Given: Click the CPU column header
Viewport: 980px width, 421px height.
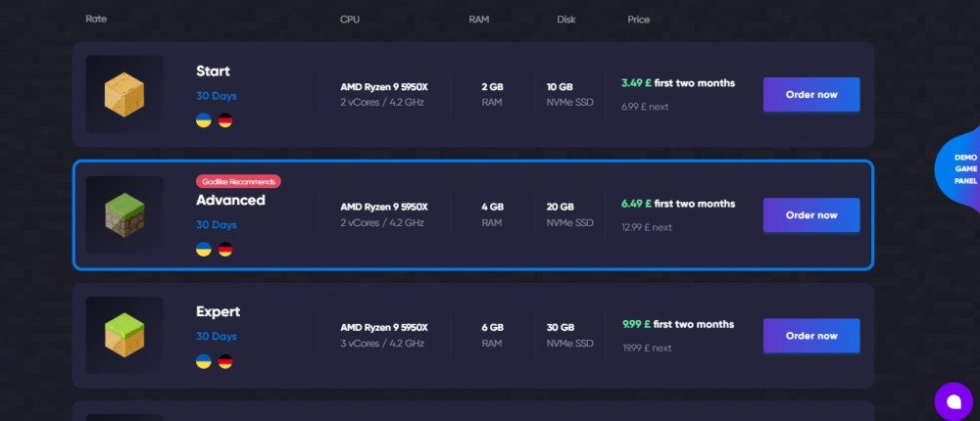Looking at the screenshot, I should [350, 20].
